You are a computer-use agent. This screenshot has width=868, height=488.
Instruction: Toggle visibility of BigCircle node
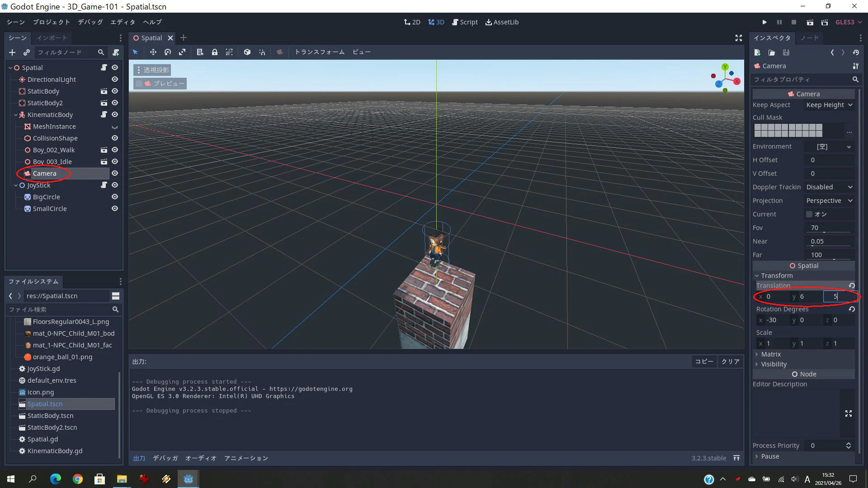click(x=115, y=197)
